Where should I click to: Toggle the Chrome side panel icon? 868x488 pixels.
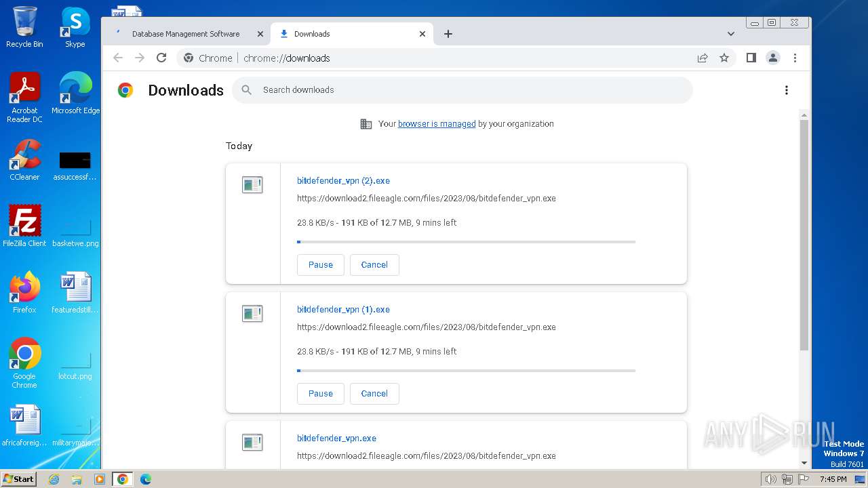[751, 58]
